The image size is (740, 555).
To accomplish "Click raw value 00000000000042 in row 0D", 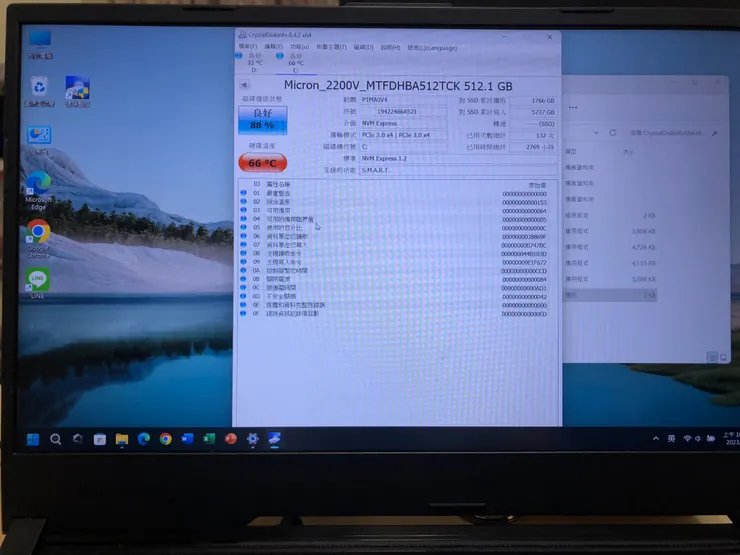I will 524,297.
